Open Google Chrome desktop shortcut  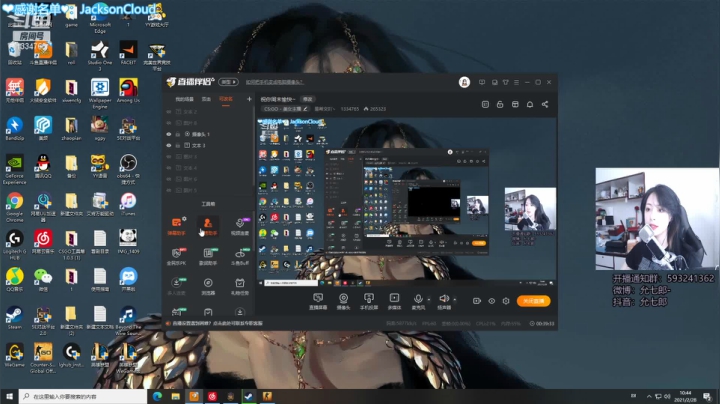14,207
